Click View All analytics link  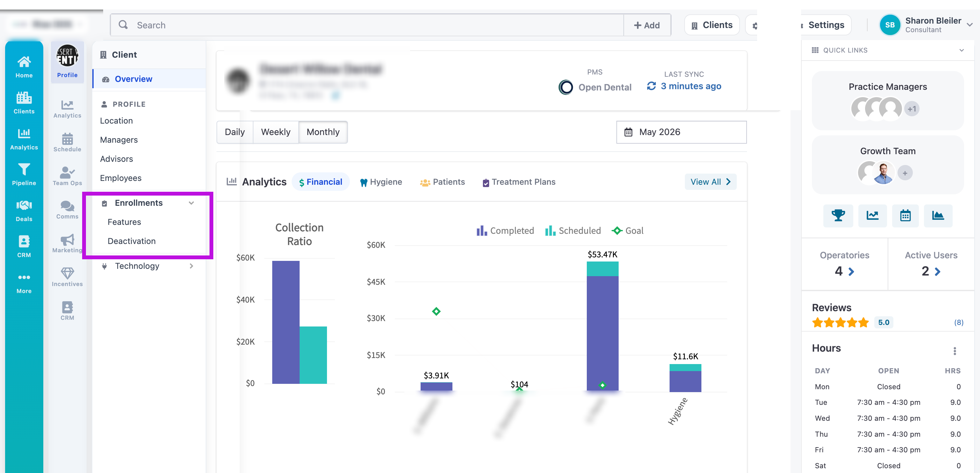point(710,182)
